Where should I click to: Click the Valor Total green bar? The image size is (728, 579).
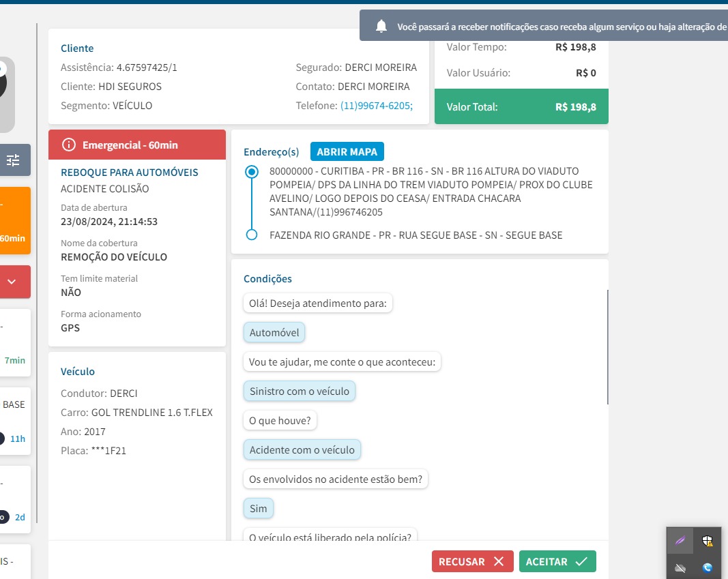(x=521, y=106)
